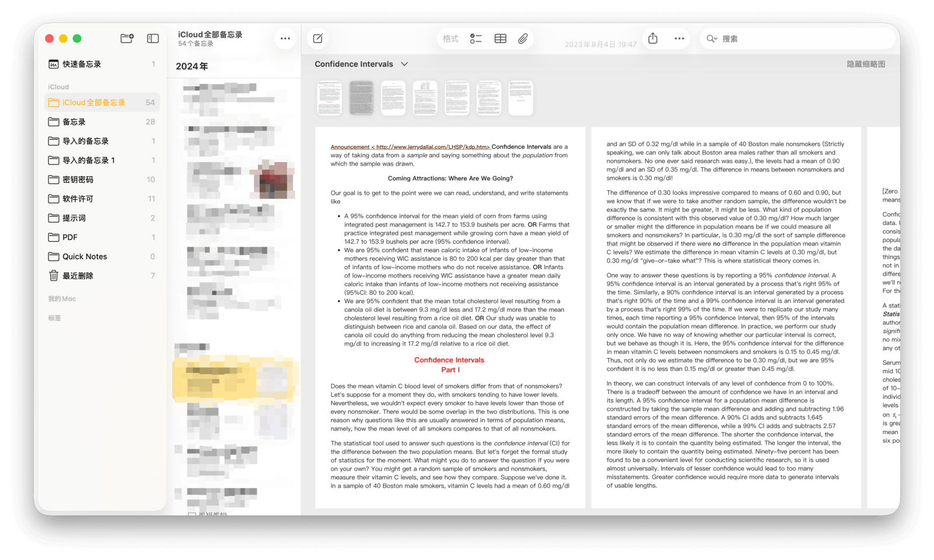This screenshot has width=934, height=560.
Task: Insert a checklist from the toolbar
Action: tap(476, 38)
